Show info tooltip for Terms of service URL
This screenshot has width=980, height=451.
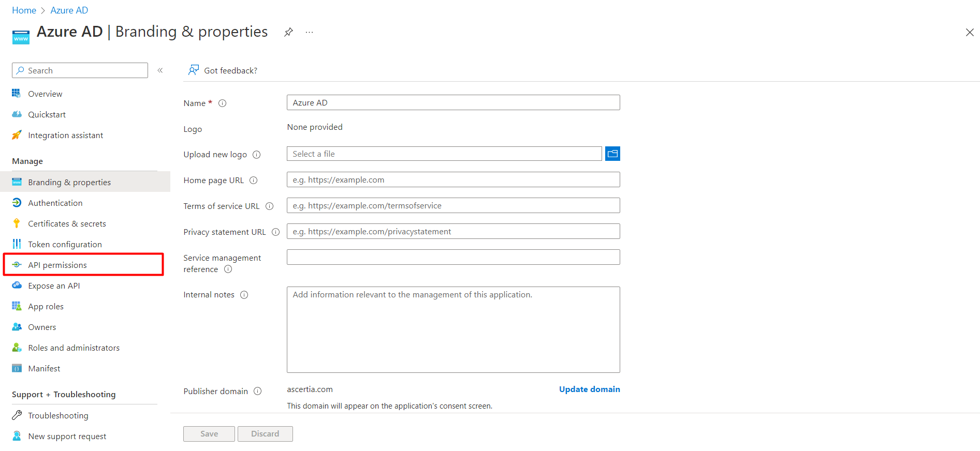[269, 206]
